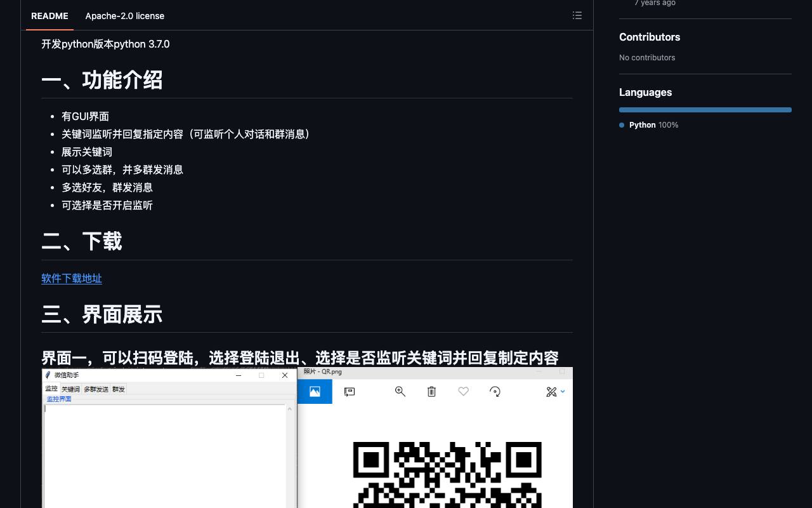Switch to the README tab
The image size is (812, 508).
49,16
